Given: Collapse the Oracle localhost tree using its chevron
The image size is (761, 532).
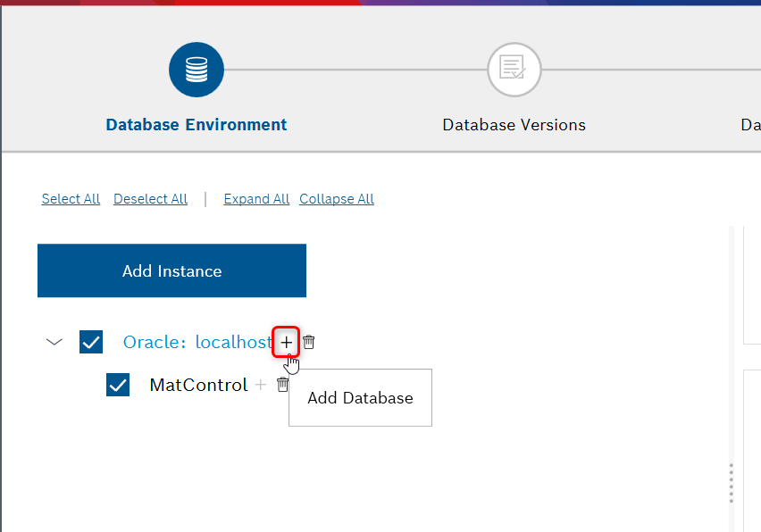Looking at the screenshot, I should click(54, 341).
